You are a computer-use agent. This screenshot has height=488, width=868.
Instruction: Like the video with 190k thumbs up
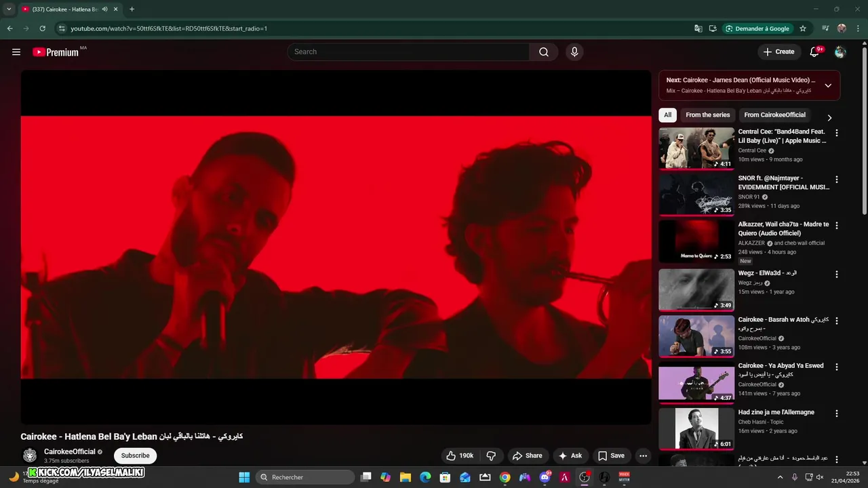click(459, 455)
